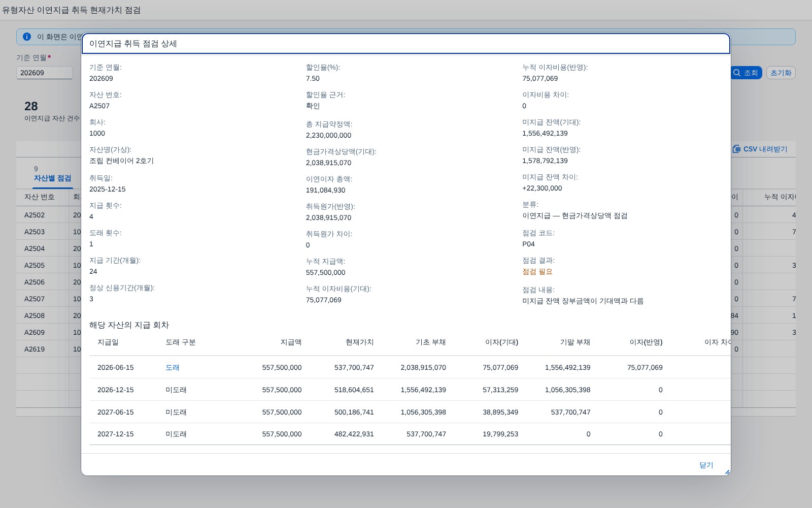Image resolution: width=812 pixels, height=508 pixels.
Task: Click the 기말 부채 column header
Action: (575, 342)
